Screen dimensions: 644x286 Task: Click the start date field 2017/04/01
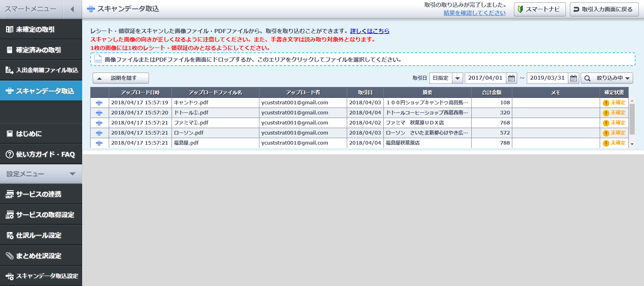point(485,78)
